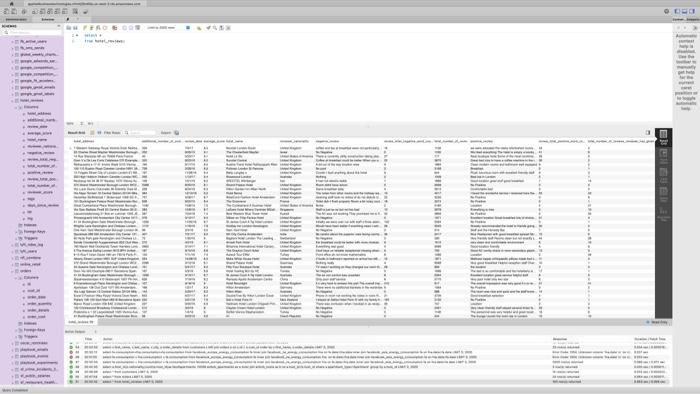
Task: Switch to the Schemas tab
Action: click(x=48, y=20)
